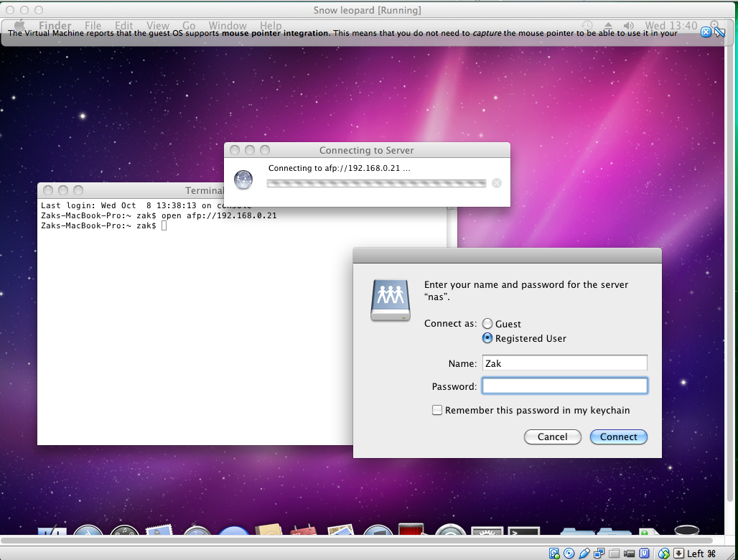Minimize the Connecting to Server window
Screen dimensions: 738x560
click(250, 150)
